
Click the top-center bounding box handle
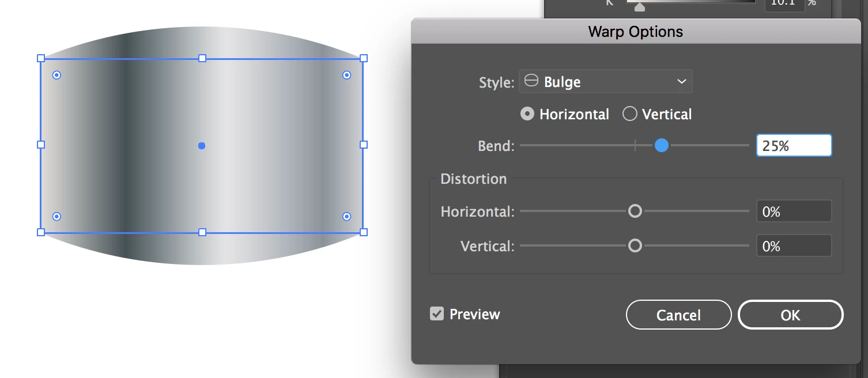coord(202,58)
